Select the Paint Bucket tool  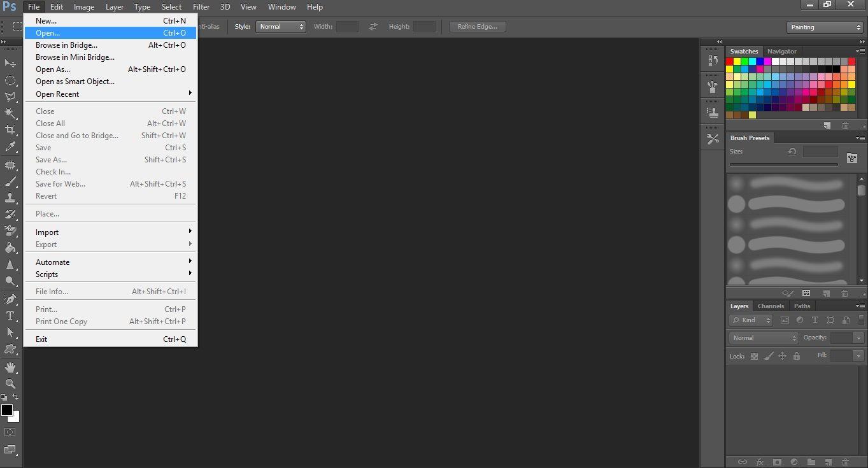[10, 248]
